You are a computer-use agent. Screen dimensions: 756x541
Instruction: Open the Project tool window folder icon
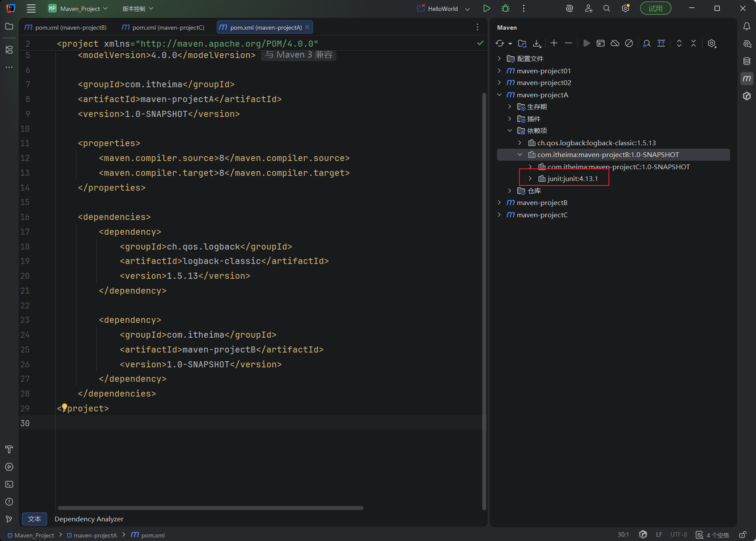point(9,27)
